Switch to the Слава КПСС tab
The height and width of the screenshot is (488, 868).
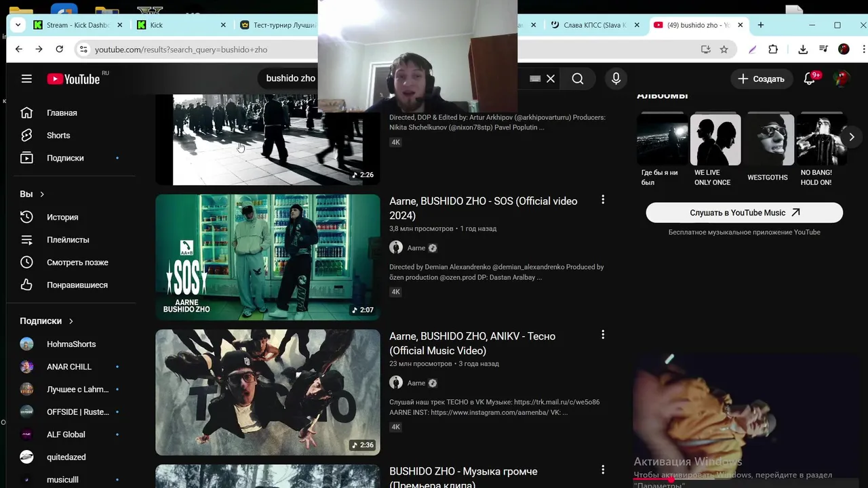[595, 25]
